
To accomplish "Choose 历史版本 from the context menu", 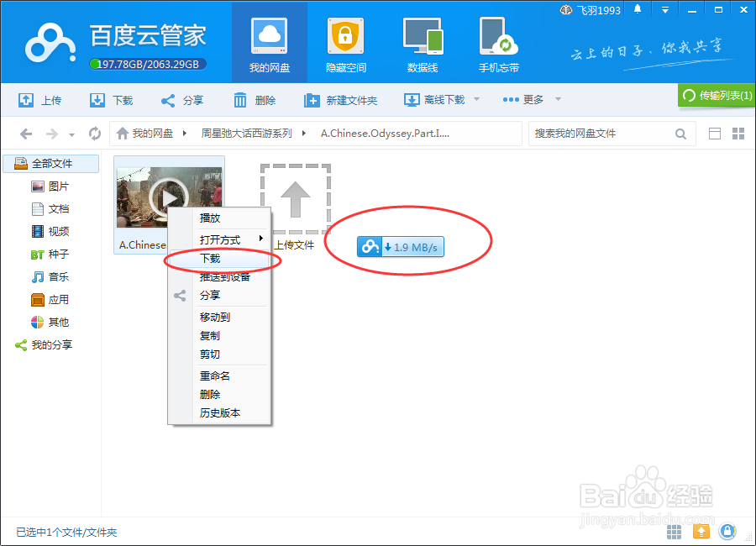I will [221, 413].
